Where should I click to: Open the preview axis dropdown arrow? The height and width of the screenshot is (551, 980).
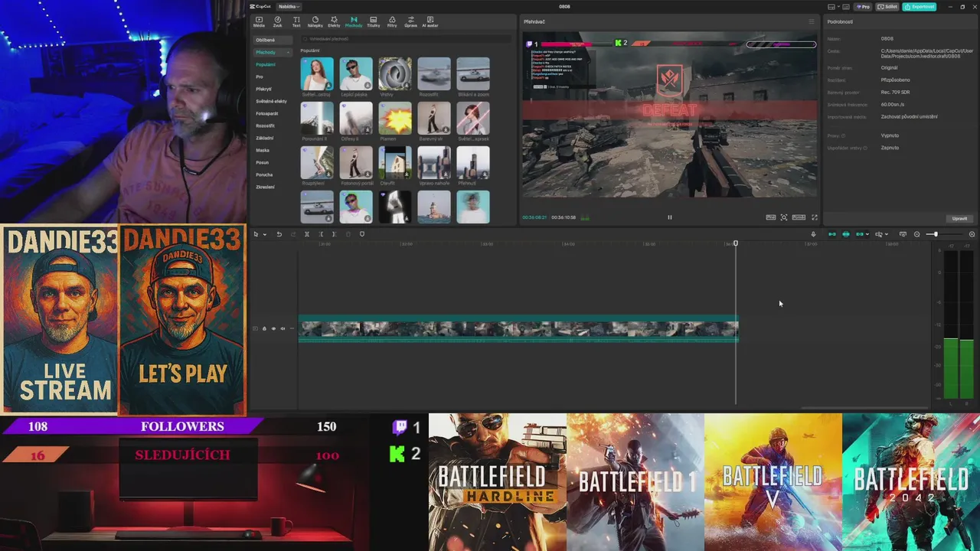[887, 234]
